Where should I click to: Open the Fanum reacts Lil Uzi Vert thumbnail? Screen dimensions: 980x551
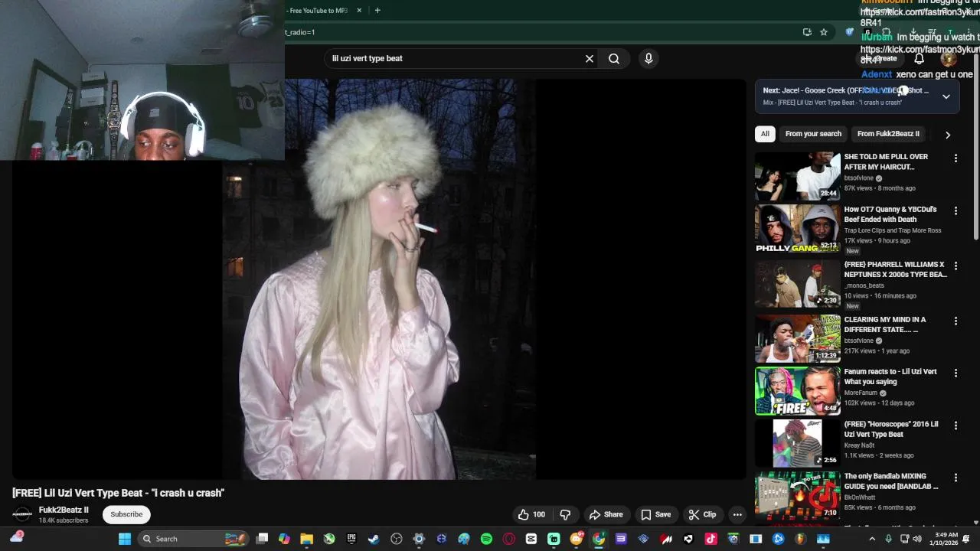(x=798, y=391)
